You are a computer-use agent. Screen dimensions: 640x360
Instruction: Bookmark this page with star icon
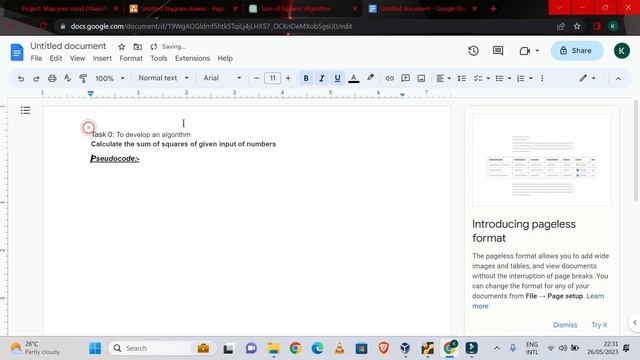tap(577, 26)
